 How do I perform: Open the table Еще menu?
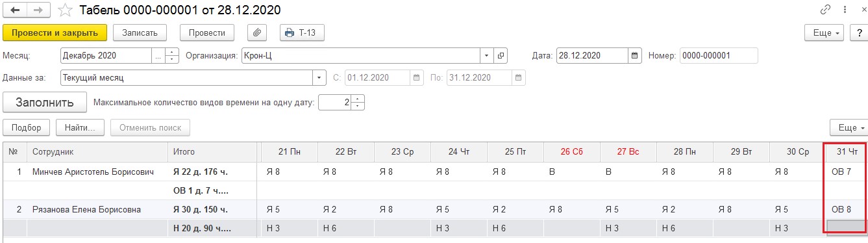tap(849, 127)
